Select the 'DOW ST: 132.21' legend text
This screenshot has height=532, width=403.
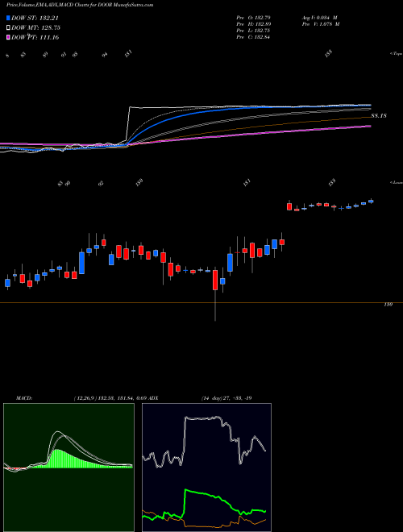[35, 18]
